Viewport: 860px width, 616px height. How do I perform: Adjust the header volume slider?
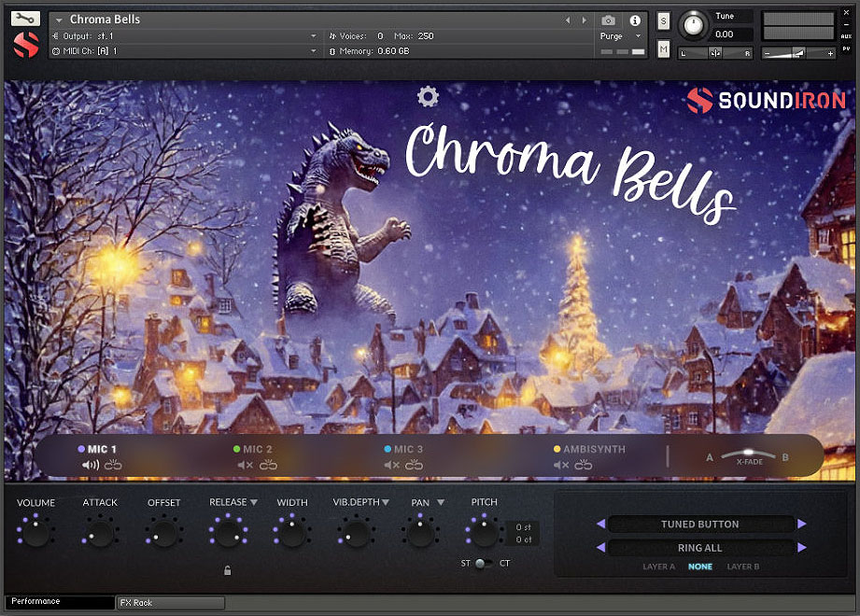(798, 53)
